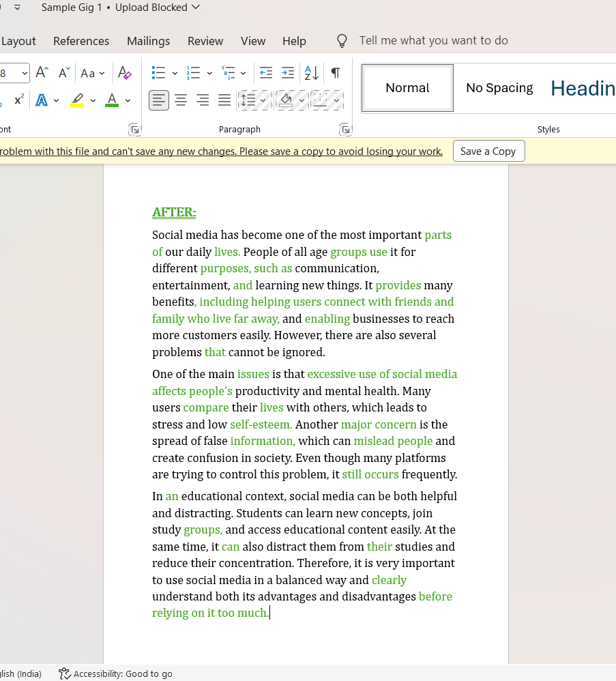Expand the Change Case dropdown arrow
This screenshot has width=616, height=681.
pos(102,74)
